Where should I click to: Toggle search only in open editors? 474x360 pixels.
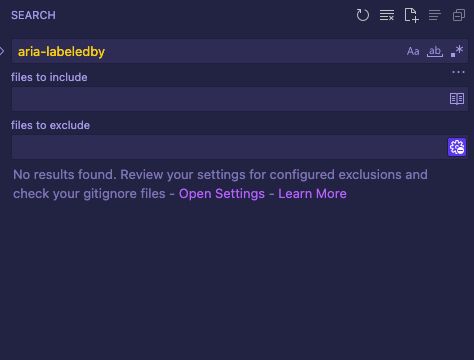pos(457,99)
